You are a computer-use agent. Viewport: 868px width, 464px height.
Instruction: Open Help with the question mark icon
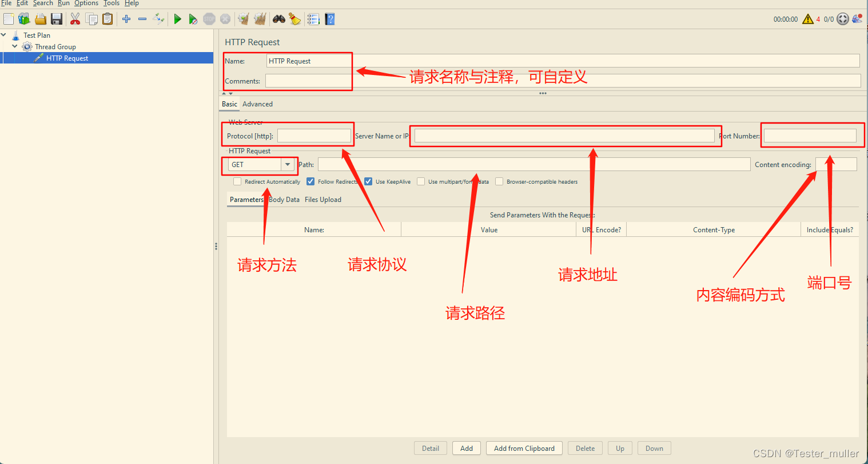click(x=330, y=19)
